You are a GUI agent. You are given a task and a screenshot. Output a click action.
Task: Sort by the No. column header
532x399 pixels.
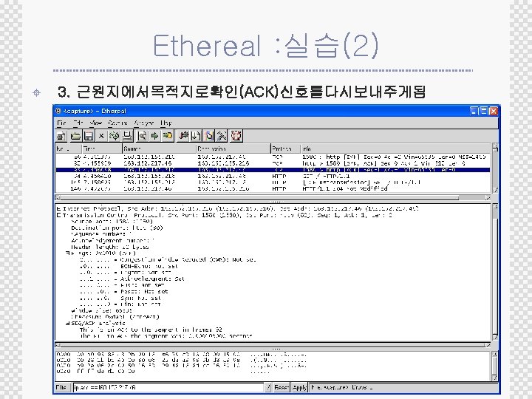click(68, 149)
